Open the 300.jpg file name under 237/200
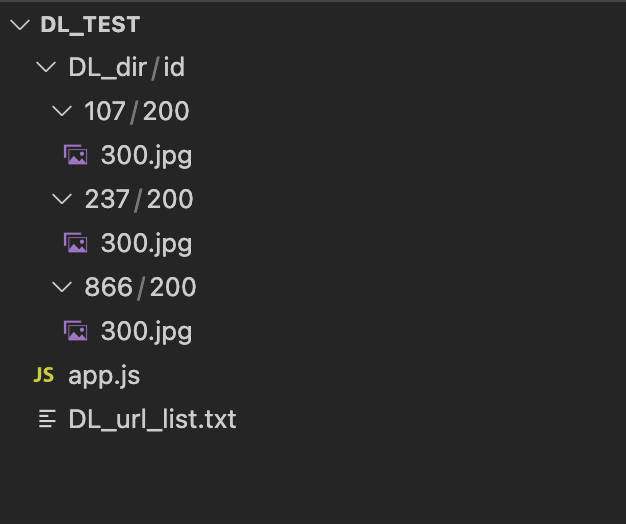The image size is (626, 524). point(146,243)
